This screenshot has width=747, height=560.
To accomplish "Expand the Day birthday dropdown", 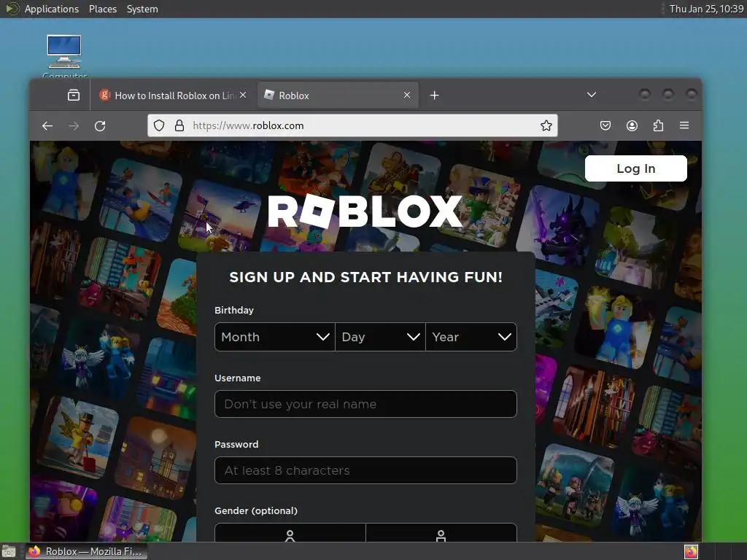I will 380,337.
